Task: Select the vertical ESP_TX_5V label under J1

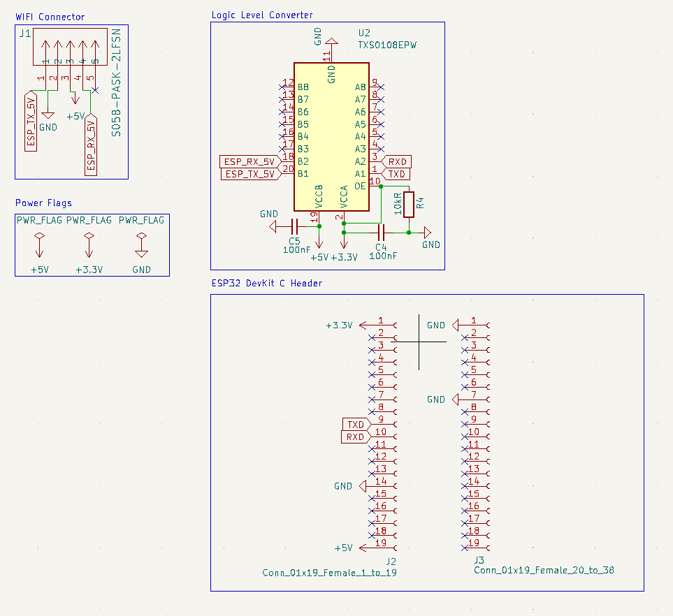Action: 31,121
